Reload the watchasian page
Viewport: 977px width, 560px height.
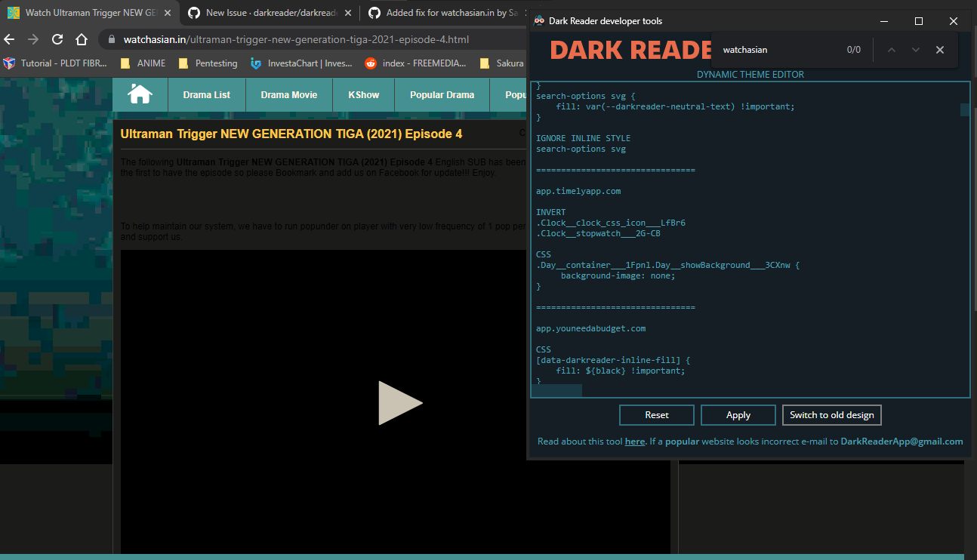tap(57, 39)
